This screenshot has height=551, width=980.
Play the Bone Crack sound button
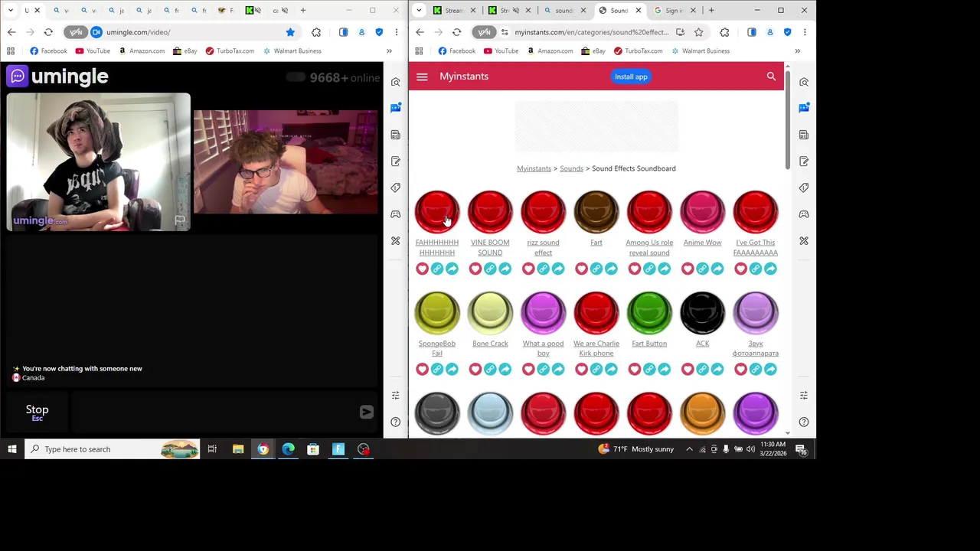(x=490, y=313)
